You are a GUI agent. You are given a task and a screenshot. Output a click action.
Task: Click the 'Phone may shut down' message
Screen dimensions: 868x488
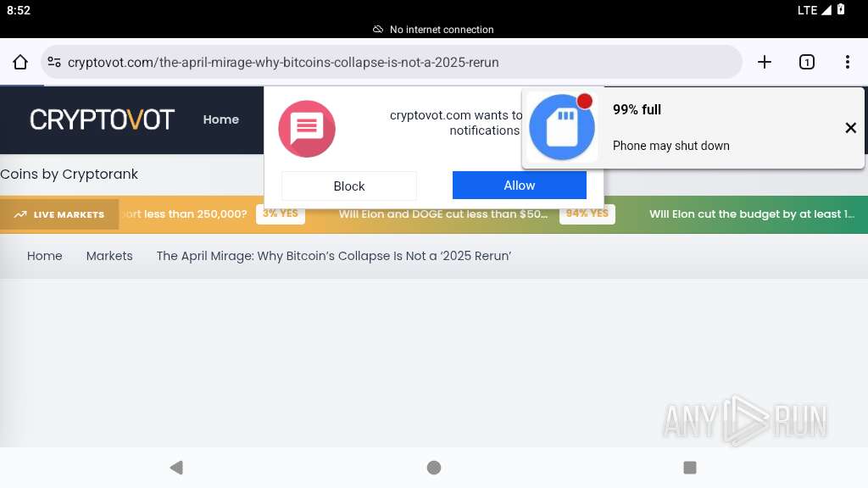tap(671, 146)
